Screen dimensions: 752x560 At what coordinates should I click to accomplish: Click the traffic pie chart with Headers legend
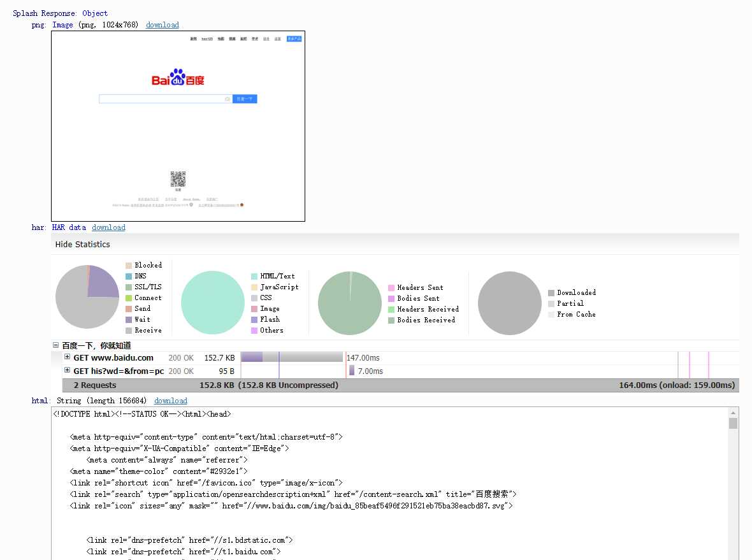click(350, 303)
